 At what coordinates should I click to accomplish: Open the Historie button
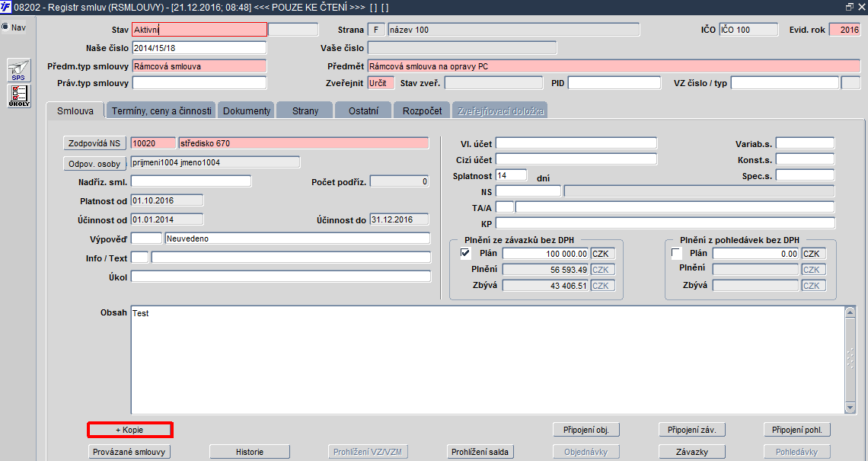click(250, 452)
